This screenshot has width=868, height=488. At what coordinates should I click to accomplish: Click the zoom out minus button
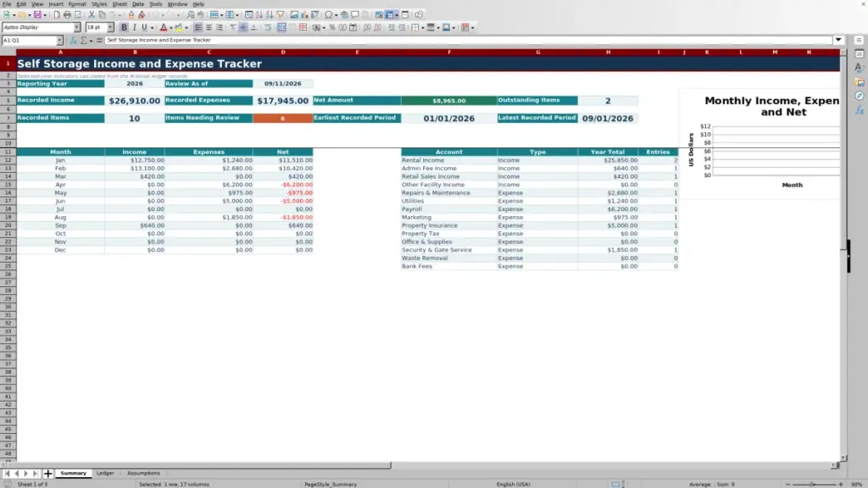click(788, 484)
